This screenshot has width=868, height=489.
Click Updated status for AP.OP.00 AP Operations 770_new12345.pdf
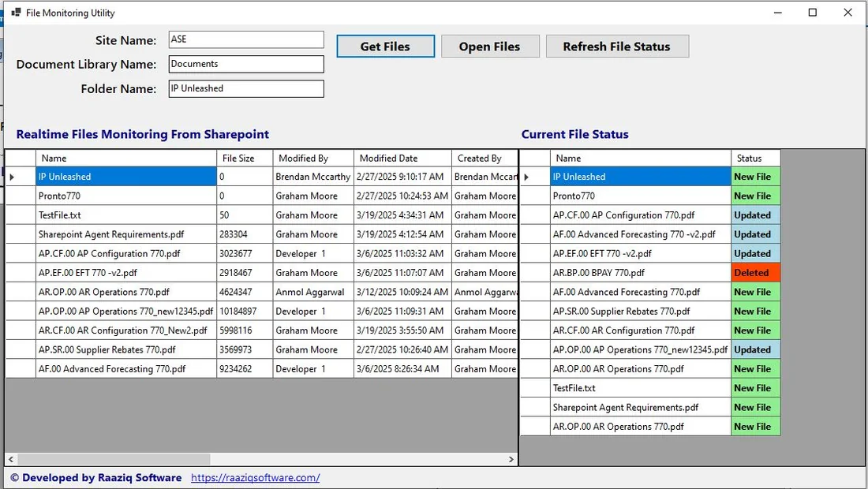[x=756, y=349]
